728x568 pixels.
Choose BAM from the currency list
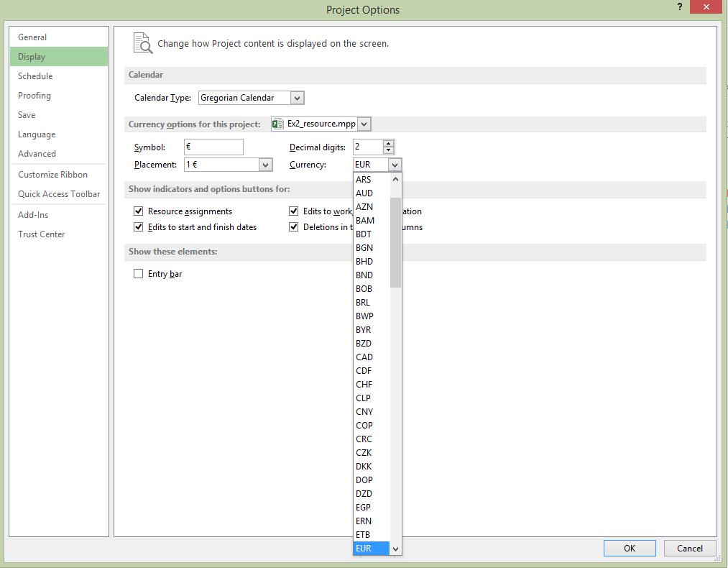click(x=372, y=221)
